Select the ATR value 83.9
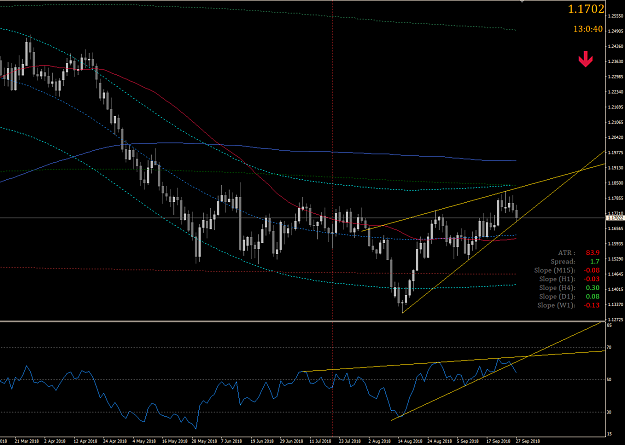Image resolution: width=625 pixels, height=445 pixels. click(592, 253)
